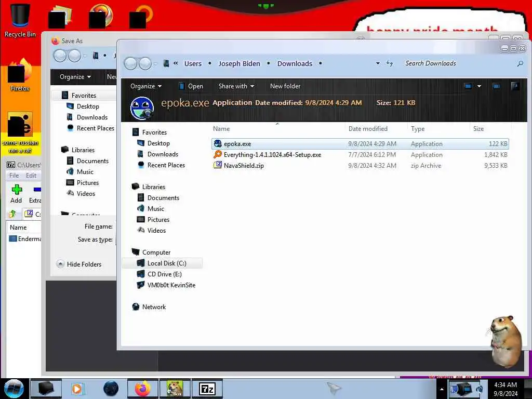
Task: Select Recent Places in Downloads window sidebar
Action: 166,165
